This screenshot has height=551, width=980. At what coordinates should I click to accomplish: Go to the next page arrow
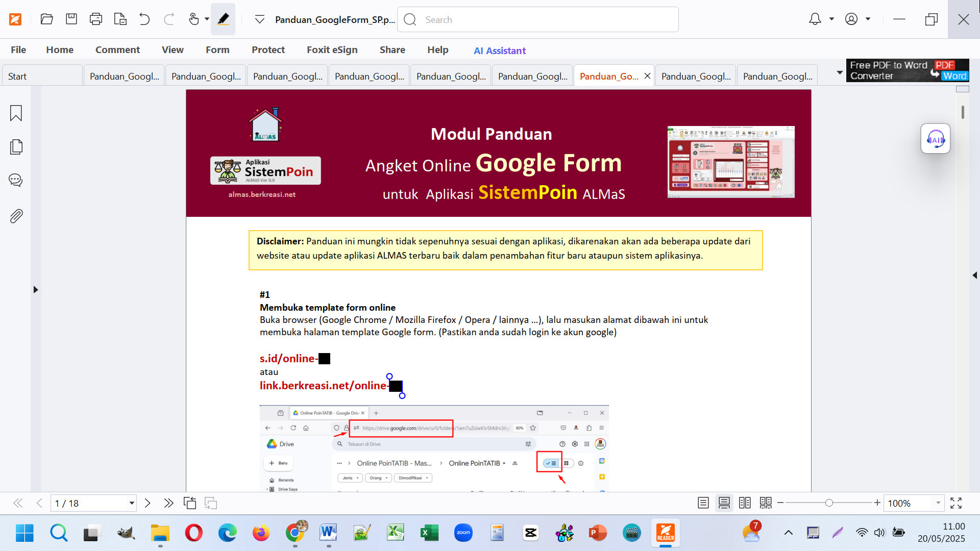tap(148, 503)
